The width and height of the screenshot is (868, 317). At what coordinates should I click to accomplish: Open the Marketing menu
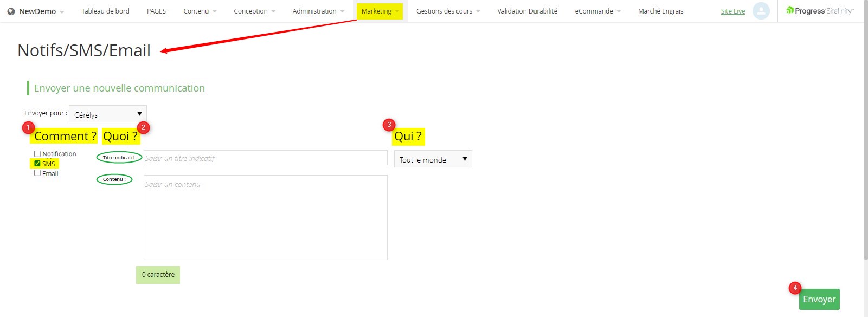pyautogui.click(x=380, y=11)
